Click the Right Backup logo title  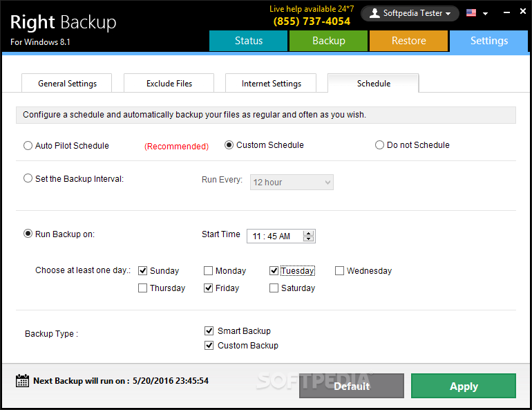(x=63, y=22)
